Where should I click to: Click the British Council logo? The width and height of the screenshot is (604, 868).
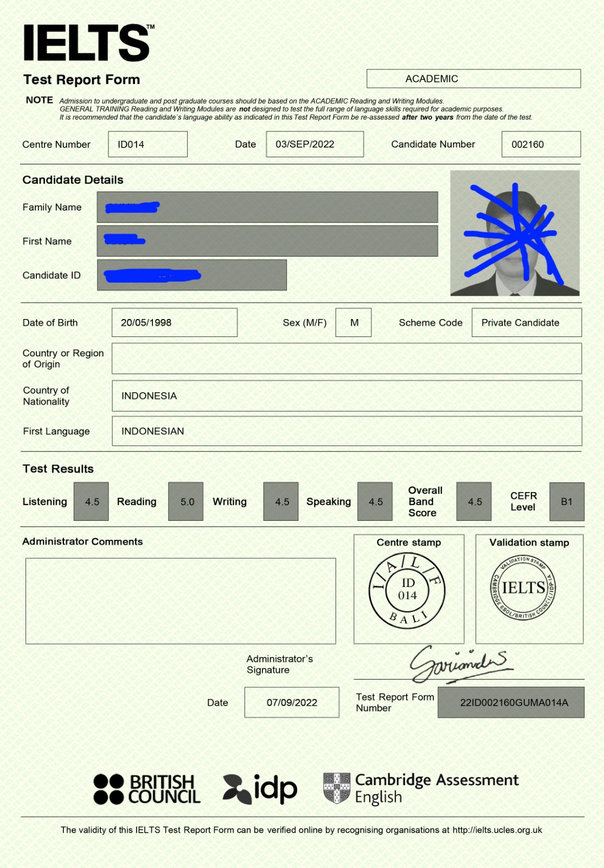[x=146, y=789]
